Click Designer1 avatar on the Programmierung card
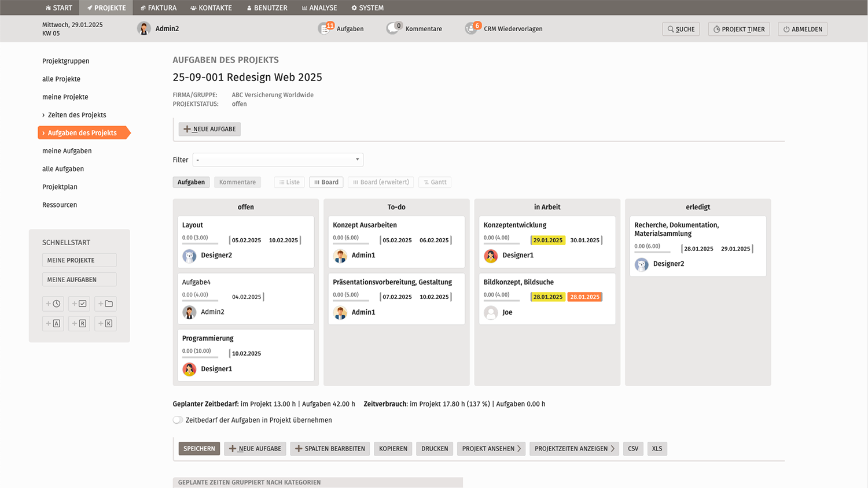Screen dimensions: 868x488 [189, 369]
